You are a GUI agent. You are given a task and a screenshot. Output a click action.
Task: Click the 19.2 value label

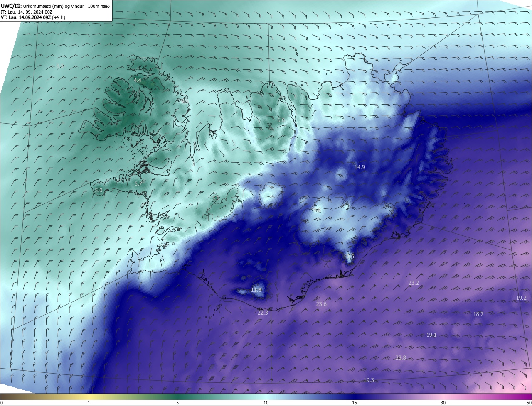[x=521, y=298]
